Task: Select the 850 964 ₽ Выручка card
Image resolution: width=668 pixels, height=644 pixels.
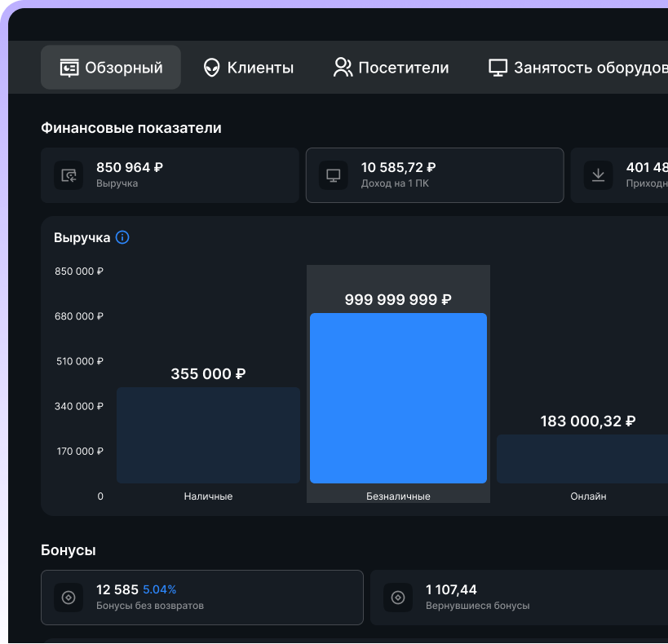Action: pos(170,175)
